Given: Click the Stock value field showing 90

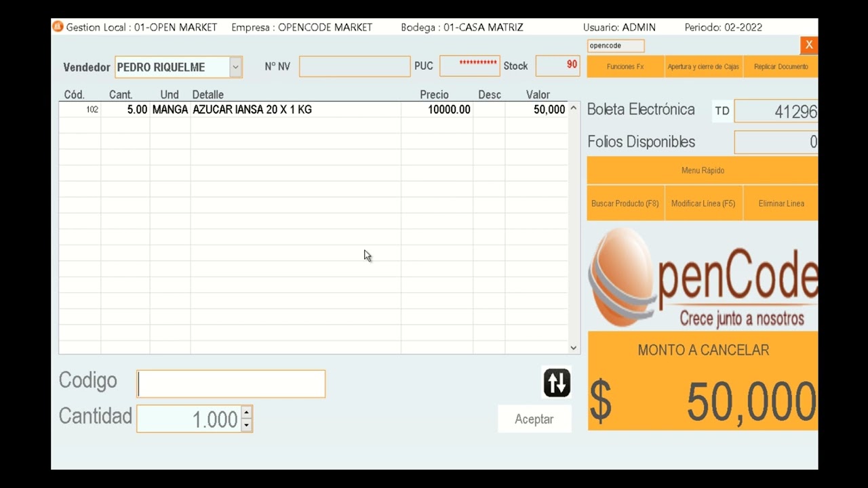Looking at the screenshot, I should (x=557, y=66).
